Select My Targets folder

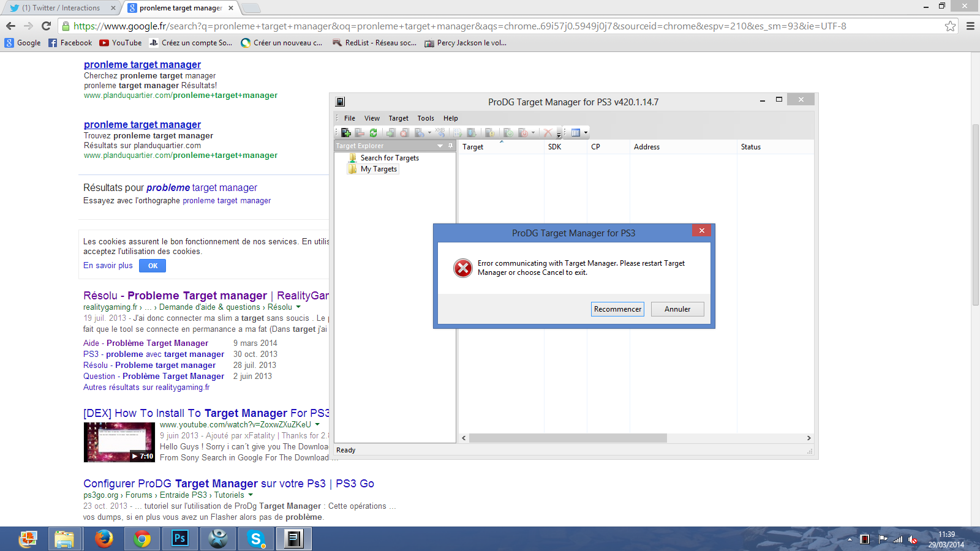pos(379,169)
